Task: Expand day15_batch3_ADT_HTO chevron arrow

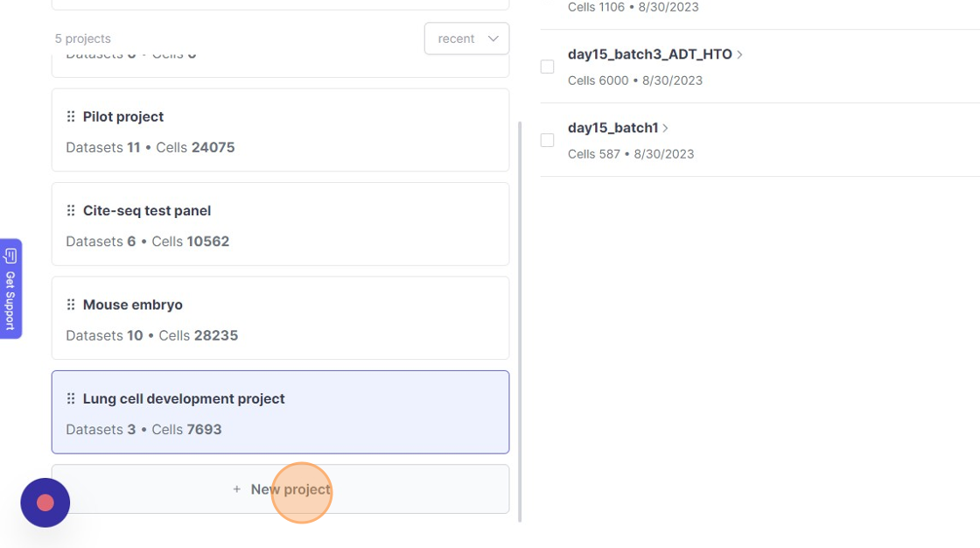Action: pos(740,54)
